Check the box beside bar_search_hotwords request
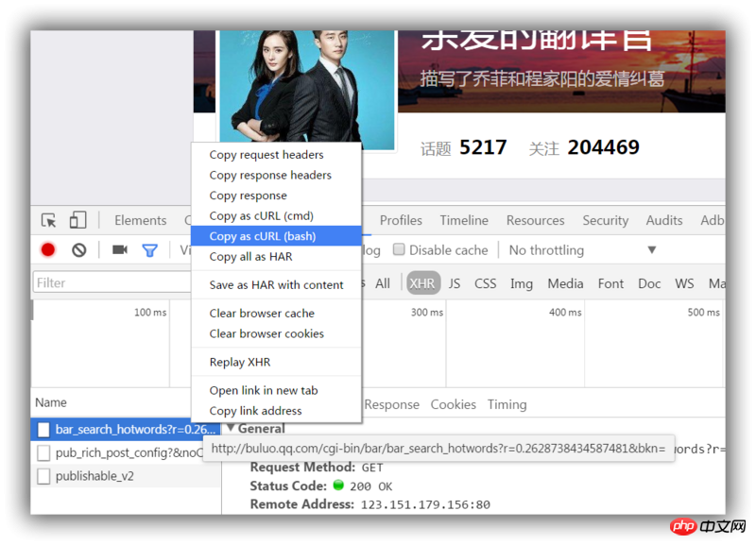This screenshot has height=545, width=756. [43, 430]
